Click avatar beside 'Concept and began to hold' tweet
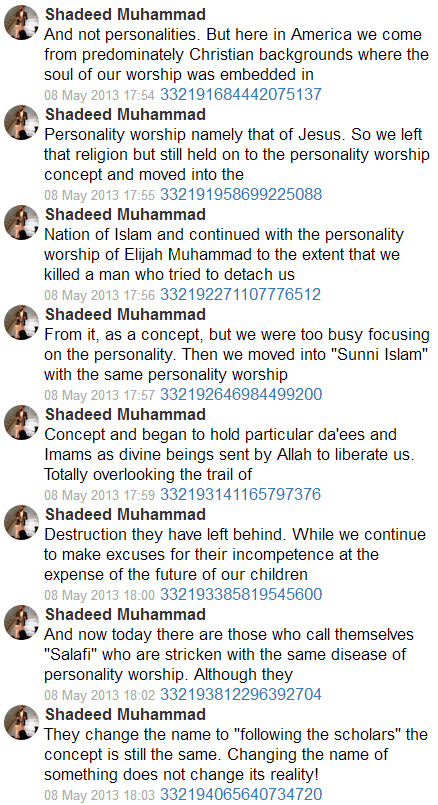This screenshot has height=805, width=438. coord(22,423)
